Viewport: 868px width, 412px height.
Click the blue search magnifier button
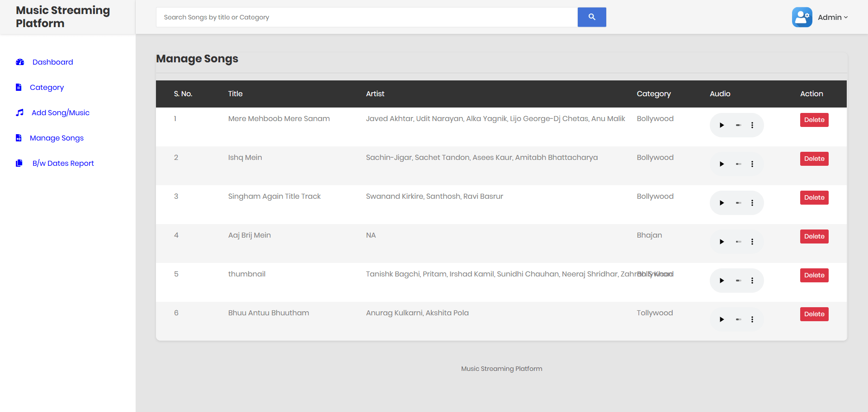(x=591, y=17)
